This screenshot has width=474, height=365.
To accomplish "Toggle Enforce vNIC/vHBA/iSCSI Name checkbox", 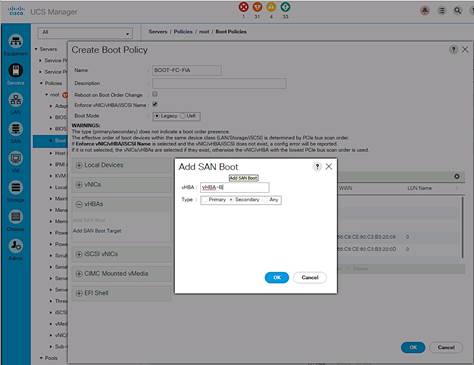I will 155,104.
